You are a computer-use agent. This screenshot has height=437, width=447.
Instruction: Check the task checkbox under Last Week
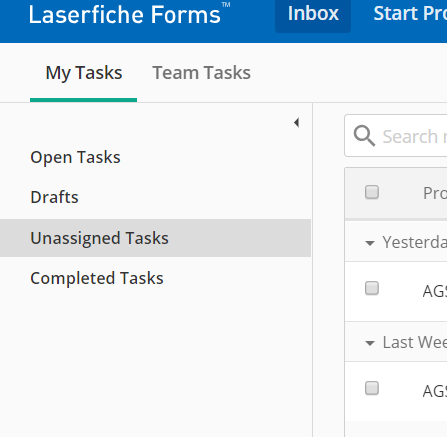[x=372, y=388]
